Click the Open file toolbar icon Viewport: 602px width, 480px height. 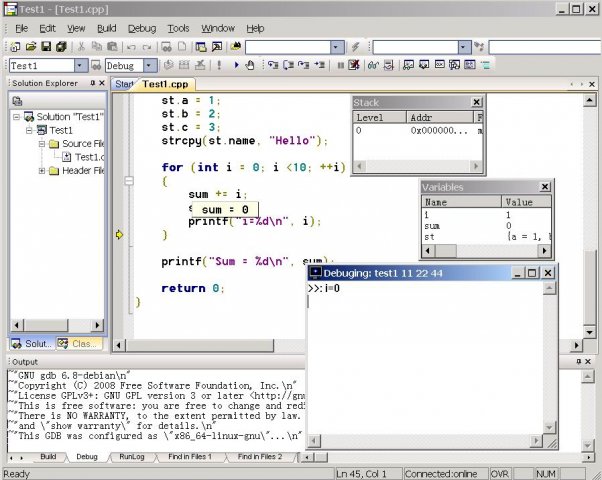pyautogui.click(x=31, y=47)
